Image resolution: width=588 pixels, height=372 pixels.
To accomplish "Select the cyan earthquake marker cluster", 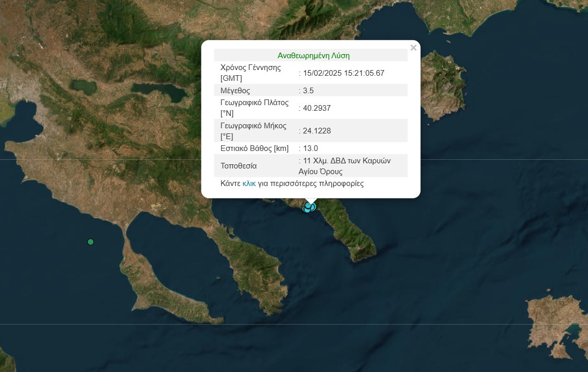I will (308, 207).
